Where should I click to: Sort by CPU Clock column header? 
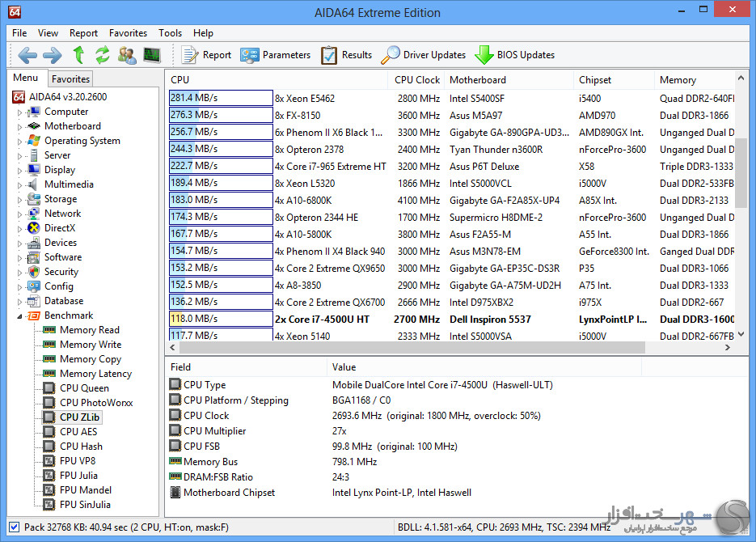pyautogui.click(x=416, y=80)
